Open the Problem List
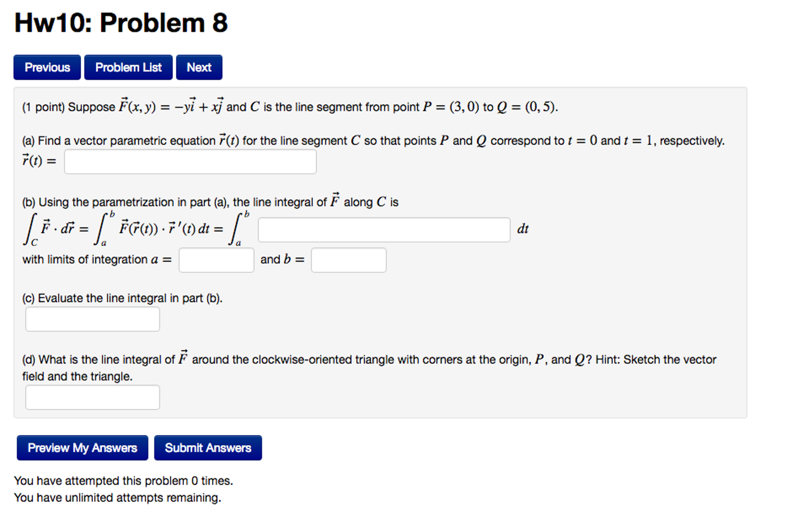Screen dimensions: 798x532 (128, 67)
